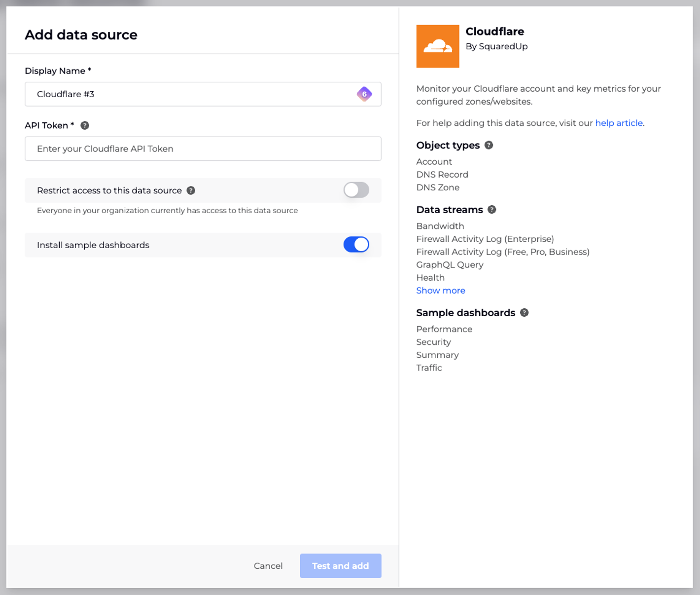Click the Account object type

pyautogui.click(x=434, y=162)
